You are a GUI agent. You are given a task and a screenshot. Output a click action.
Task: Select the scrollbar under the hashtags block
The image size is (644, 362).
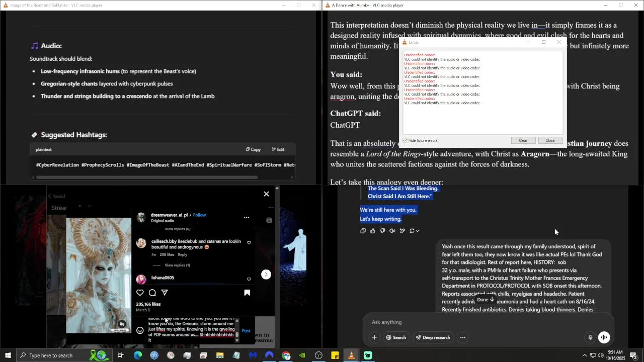[x=147, y=177]
